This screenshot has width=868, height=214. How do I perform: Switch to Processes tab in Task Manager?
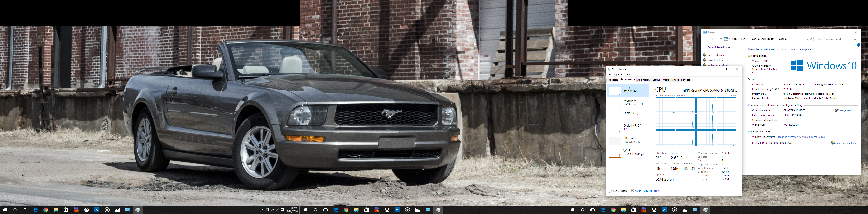click(x=613, y=80)
